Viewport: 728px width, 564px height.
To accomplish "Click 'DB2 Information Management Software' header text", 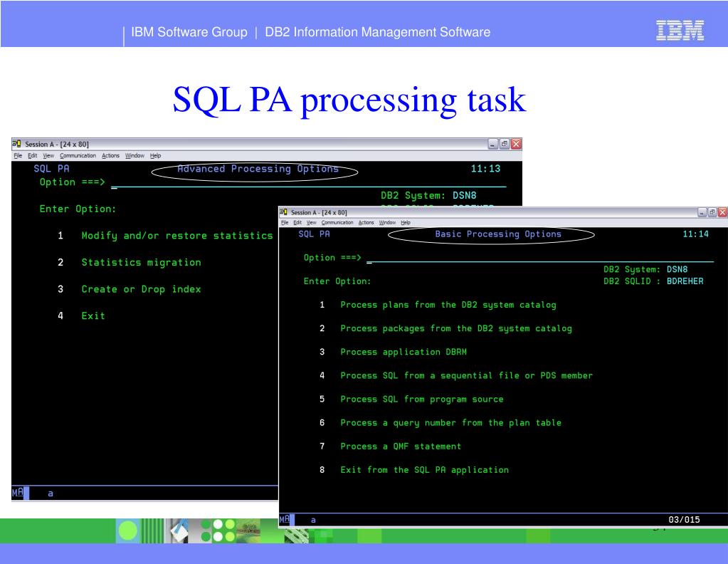I will [377, 32].
